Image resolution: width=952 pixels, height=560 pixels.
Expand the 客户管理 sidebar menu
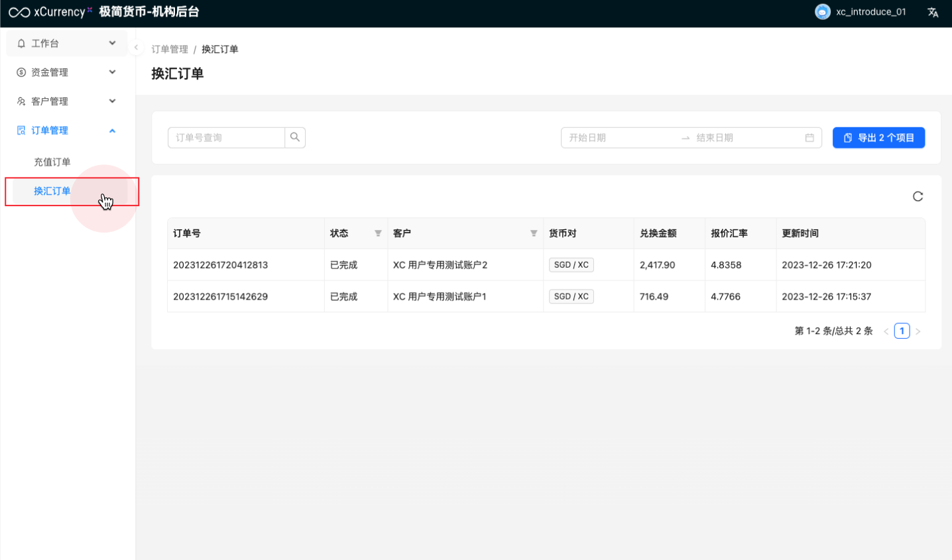(x=66, y=101)
